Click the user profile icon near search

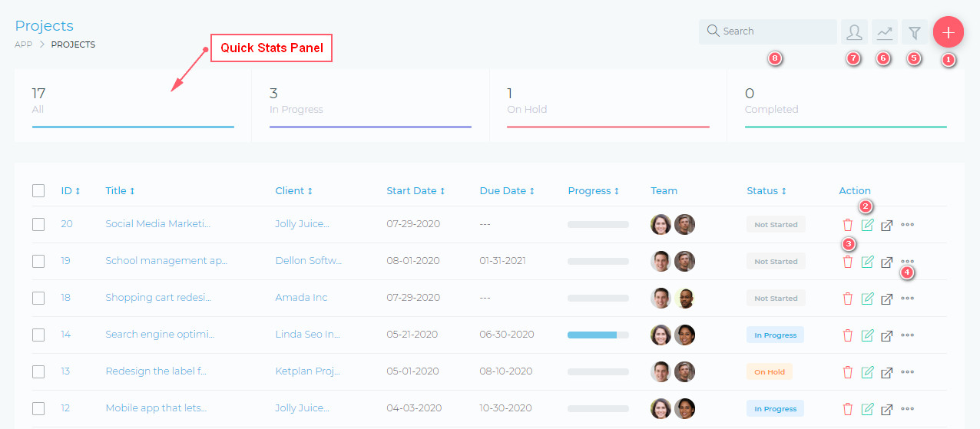tap(854, 32)
